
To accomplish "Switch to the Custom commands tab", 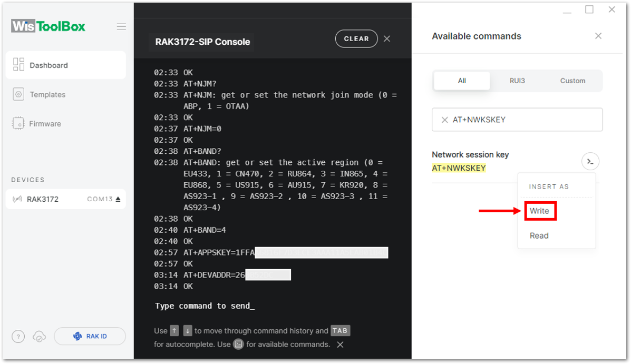I will 572,81.
